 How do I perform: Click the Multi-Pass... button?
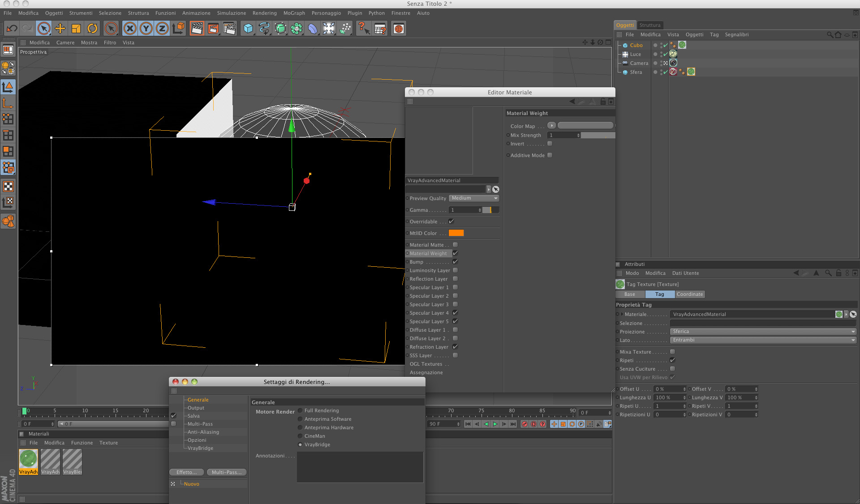(227, 472)
